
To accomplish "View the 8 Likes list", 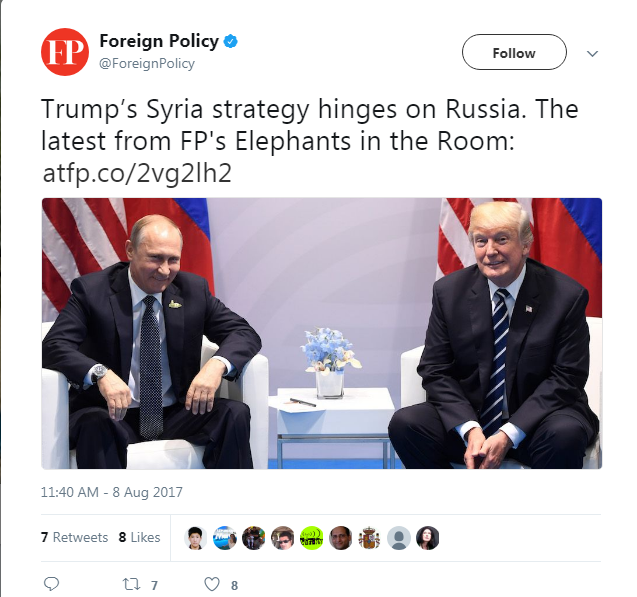I will (139, 537).
